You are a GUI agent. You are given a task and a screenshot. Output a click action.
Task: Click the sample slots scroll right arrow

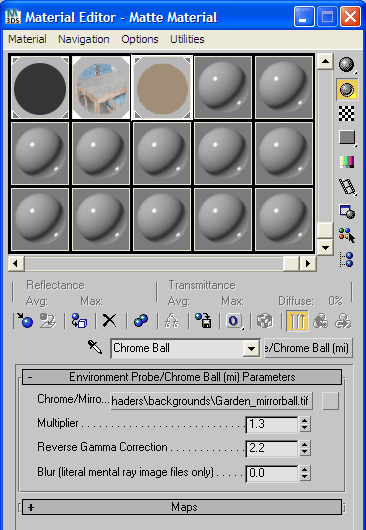point(308,263)
